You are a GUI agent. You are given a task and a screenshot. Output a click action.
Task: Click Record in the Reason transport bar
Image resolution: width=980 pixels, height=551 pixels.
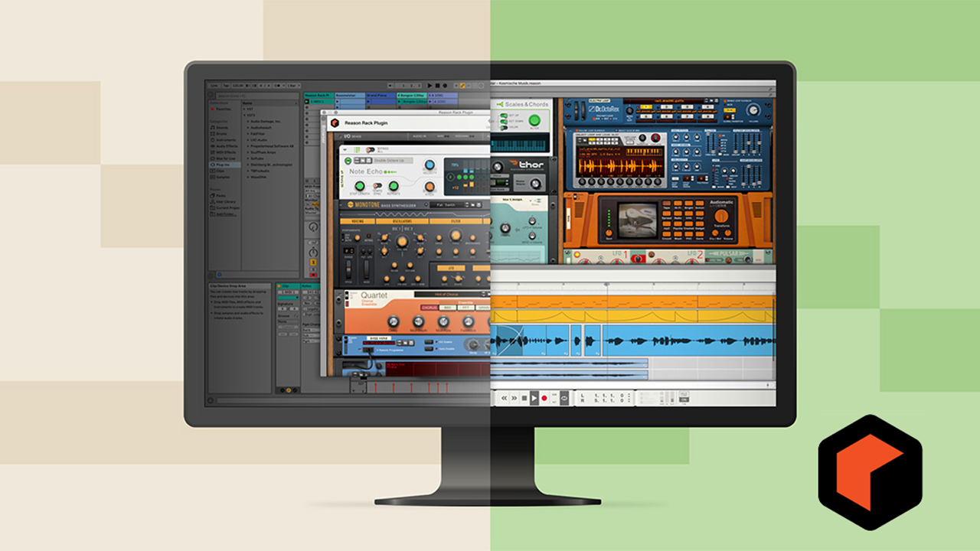coord(544,398)
